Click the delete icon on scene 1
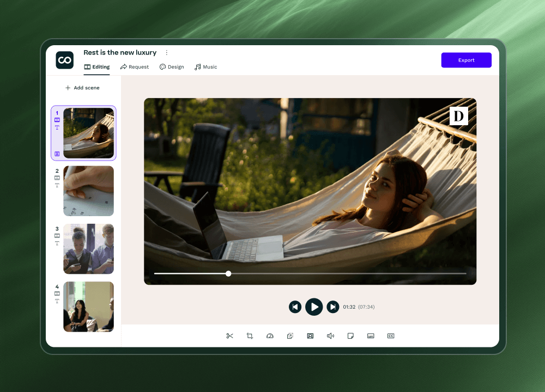The width and height of the screenshot is (545, 392). 57,154
